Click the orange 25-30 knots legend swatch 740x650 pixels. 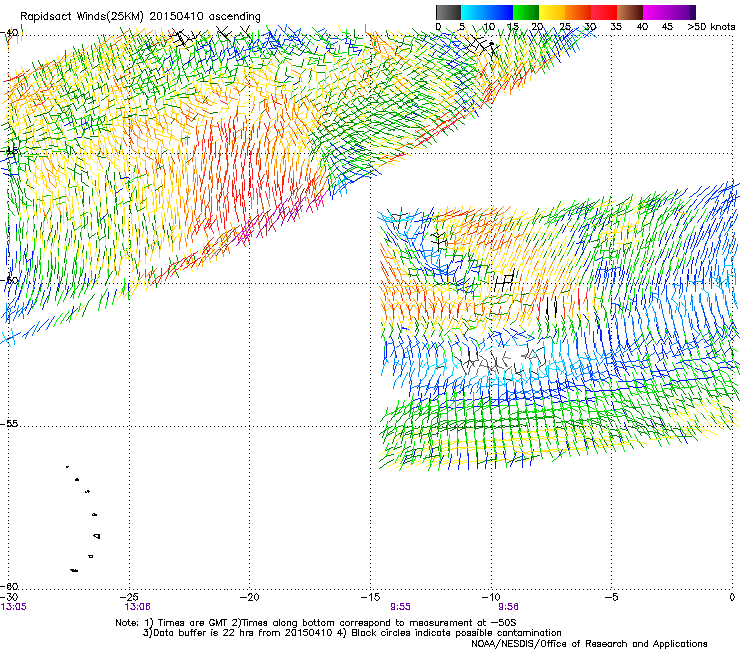578,12
